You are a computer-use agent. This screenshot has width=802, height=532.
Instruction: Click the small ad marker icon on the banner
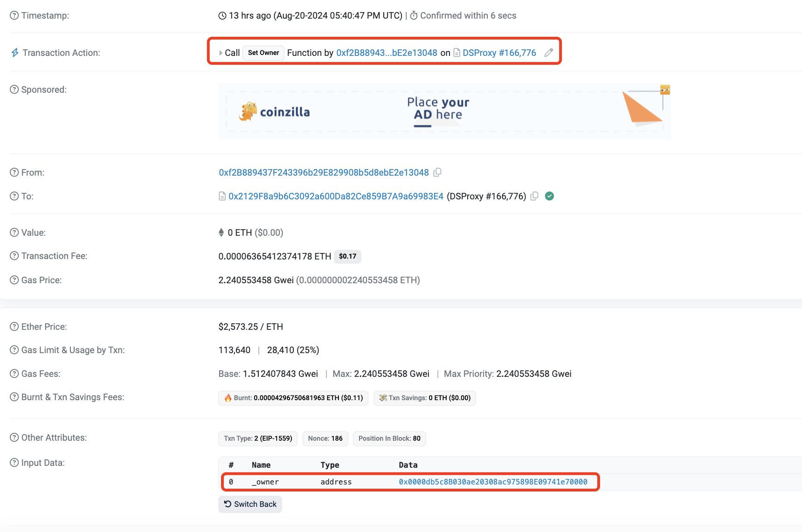click(x=665, y=89)
